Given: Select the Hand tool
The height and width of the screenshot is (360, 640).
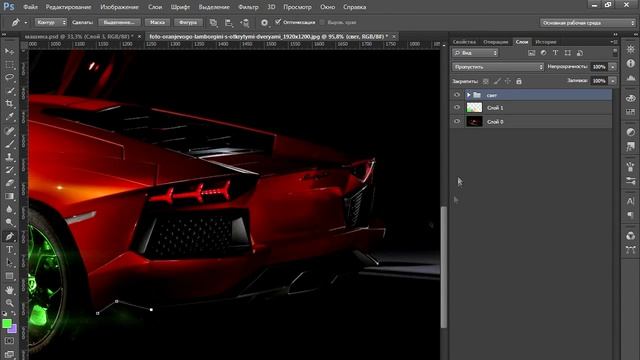Looking at the screenshot, I should click(9, 290).
